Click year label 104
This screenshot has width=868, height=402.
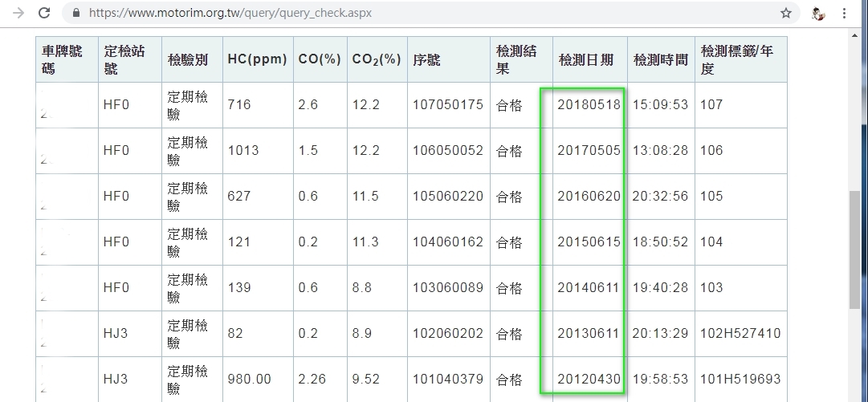(x=711, y=242)
